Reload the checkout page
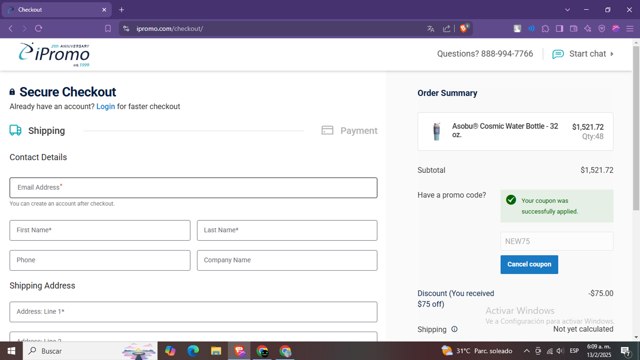The width and height of the screenshot is (640, 360). tap(38, 29)
